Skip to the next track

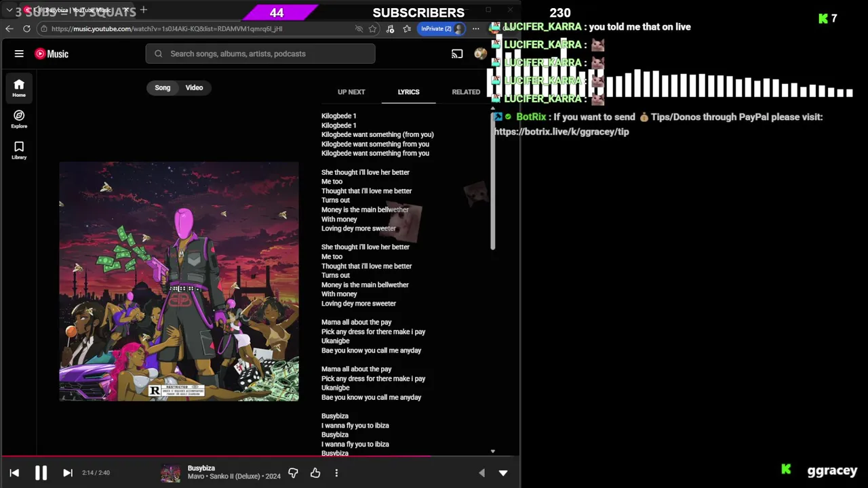(x=68, y=473)
